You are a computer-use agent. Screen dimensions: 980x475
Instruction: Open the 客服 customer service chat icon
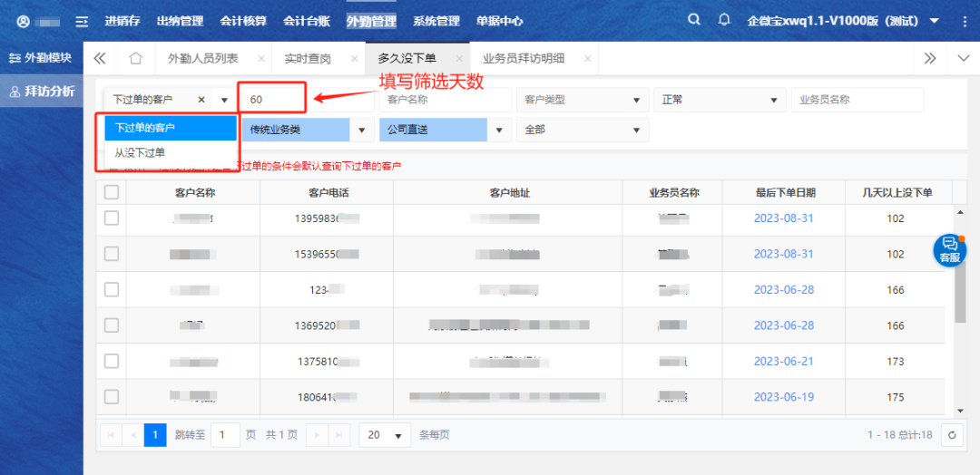(949, 249)
